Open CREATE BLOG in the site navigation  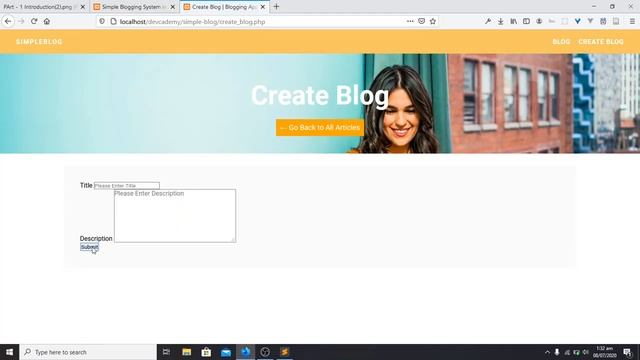pyautogui.click(x=601, y=42)
